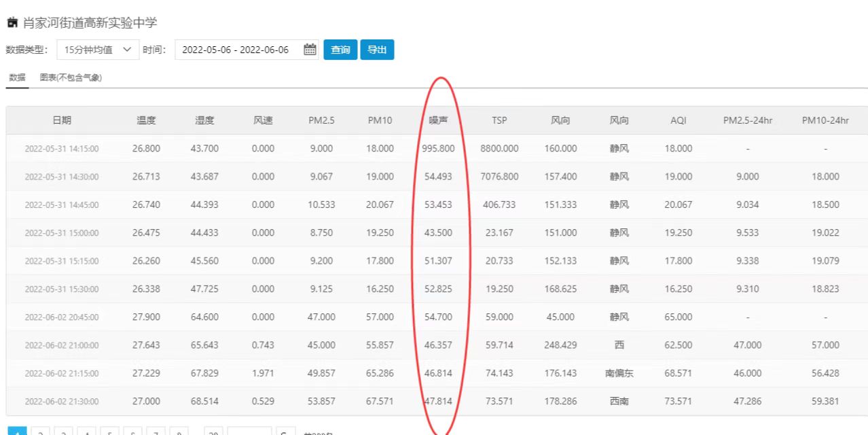The height and width of the screenshot is (435, 868).
Task: Go to page 1 in pagination
Action: tap(17, 432)
